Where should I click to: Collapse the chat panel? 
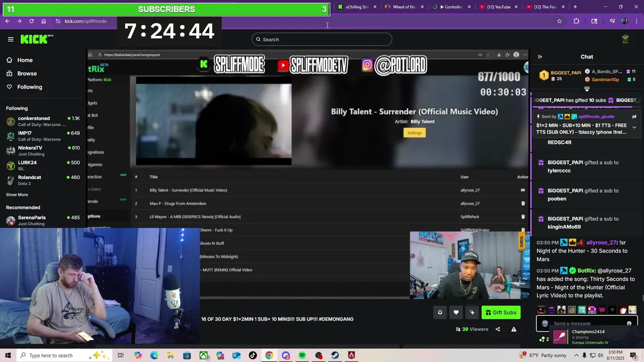point(540,57)
